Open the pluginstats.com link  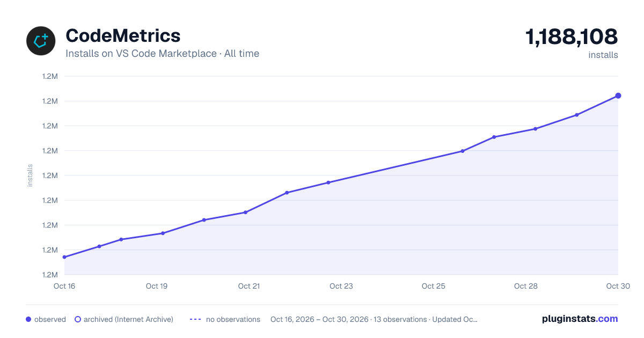580,319
